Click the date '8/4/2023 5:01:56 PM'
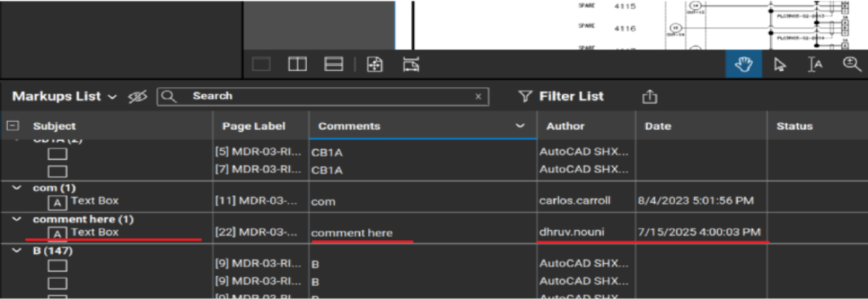868x299 pixels. (695, 201)
